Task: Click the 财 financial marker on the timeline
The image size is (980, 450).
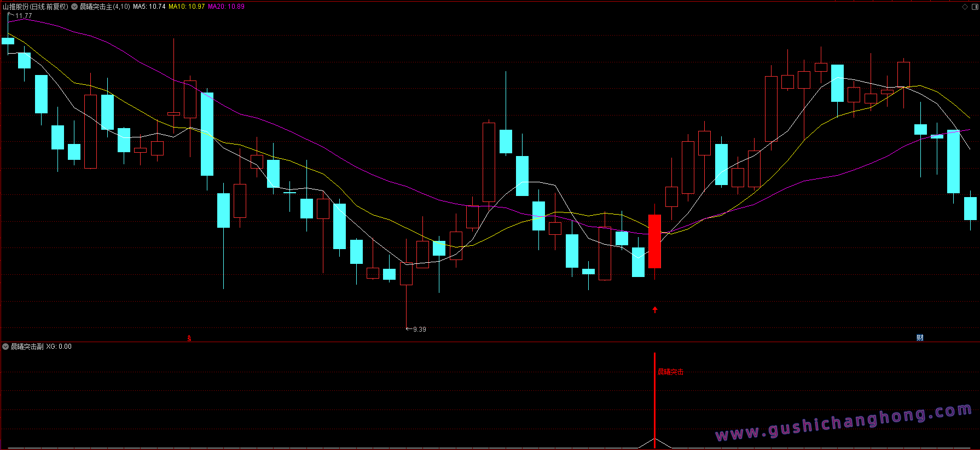Action: click(920, 338)
